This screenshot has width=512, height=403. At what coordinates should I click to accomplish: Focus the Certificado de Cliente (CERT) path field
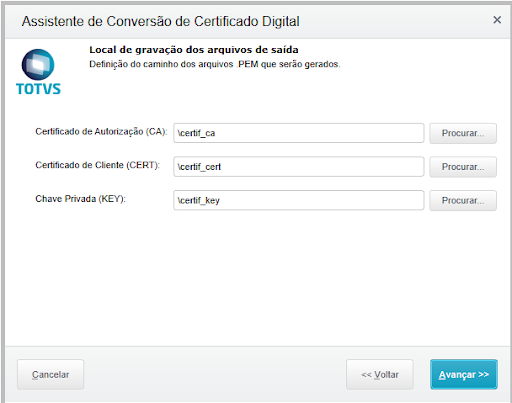coord(299,167)
